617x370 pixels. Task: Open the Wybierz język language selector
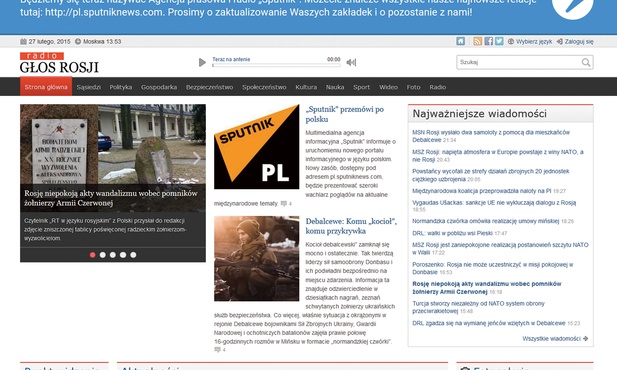coord(530,41)
